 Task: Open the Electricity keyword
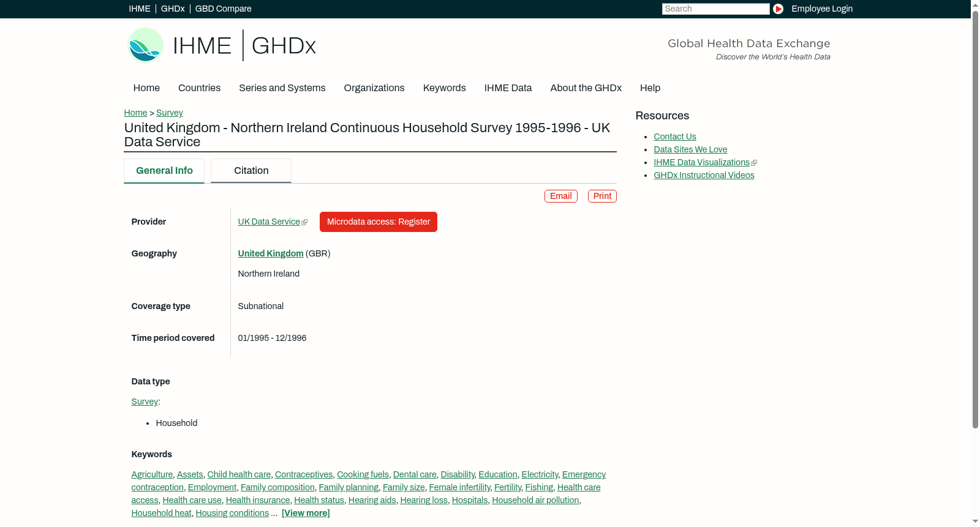[x=540, y=474]
